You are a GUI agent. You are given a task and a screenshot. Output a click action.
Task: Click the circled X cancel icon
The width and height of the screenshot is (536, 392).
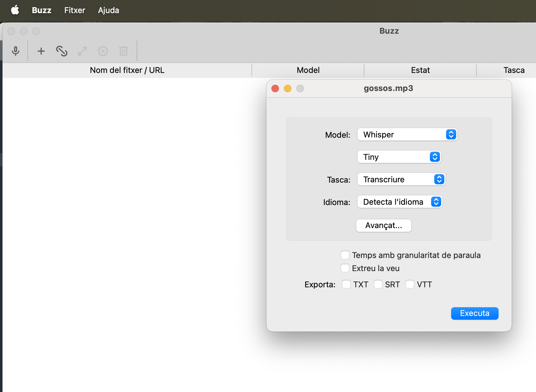tap(103, 51)
